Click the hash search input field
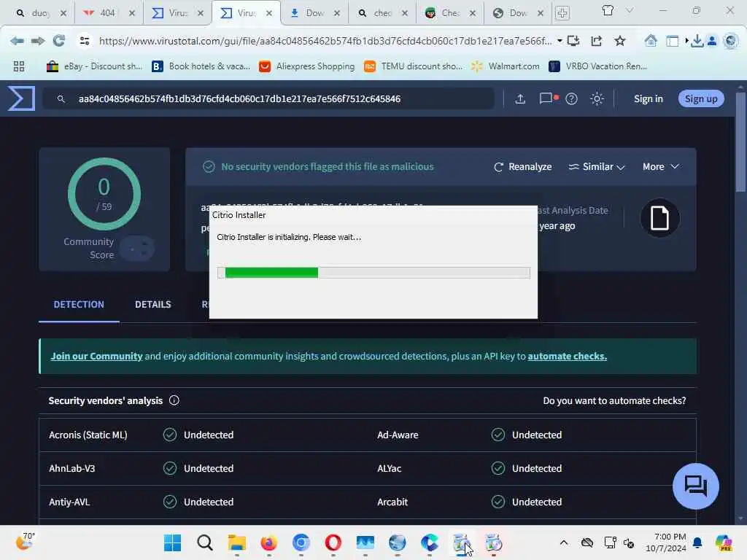Image resolution: width=747 pixels, height=560 pixels. 269,98
